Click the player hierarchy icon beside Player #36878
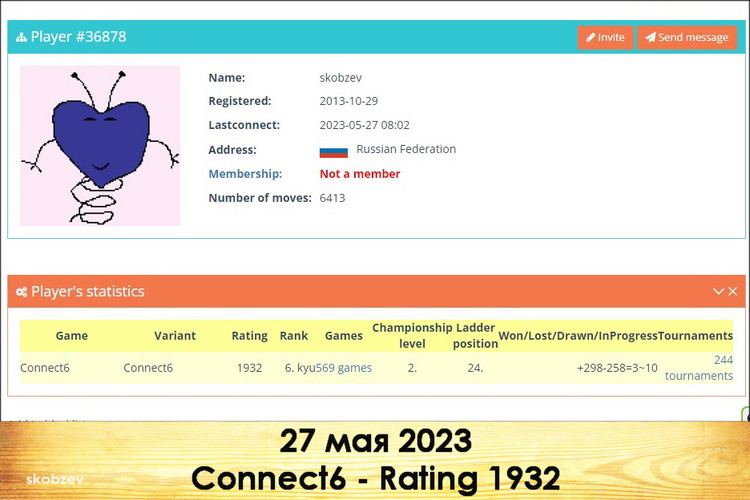 coord(21,37)
